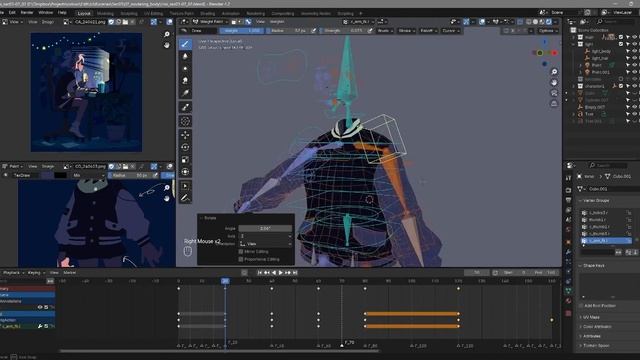
Task: Toggle Mirror Editing checkbox in Rotate panel
Action: click(x=241, y=252)
